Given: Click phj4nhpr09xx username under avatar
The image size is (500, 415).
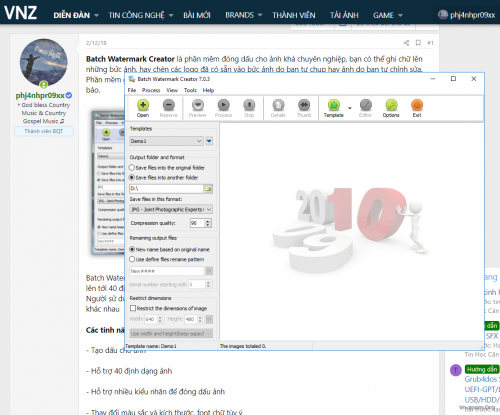Looking at the screenshot, I should [x=40, y=96].
